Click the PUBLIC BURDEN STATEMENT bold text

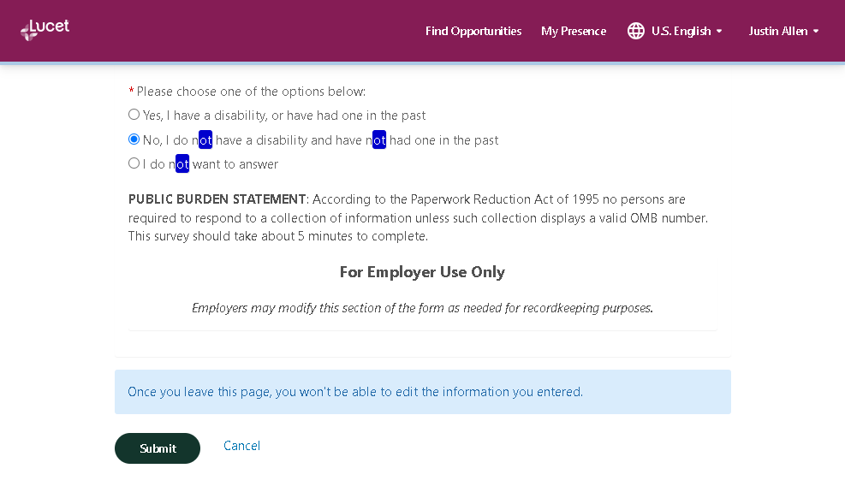(x=217, y=199)
